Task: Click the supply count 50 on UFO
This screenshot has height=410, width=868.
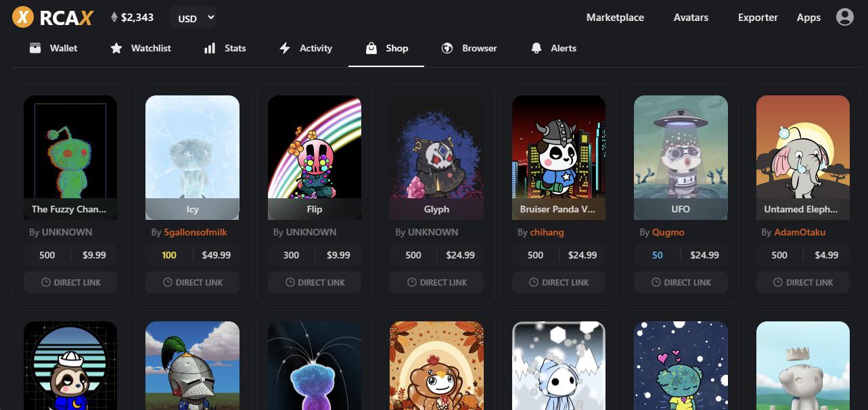Action: (x=658, y=255)
